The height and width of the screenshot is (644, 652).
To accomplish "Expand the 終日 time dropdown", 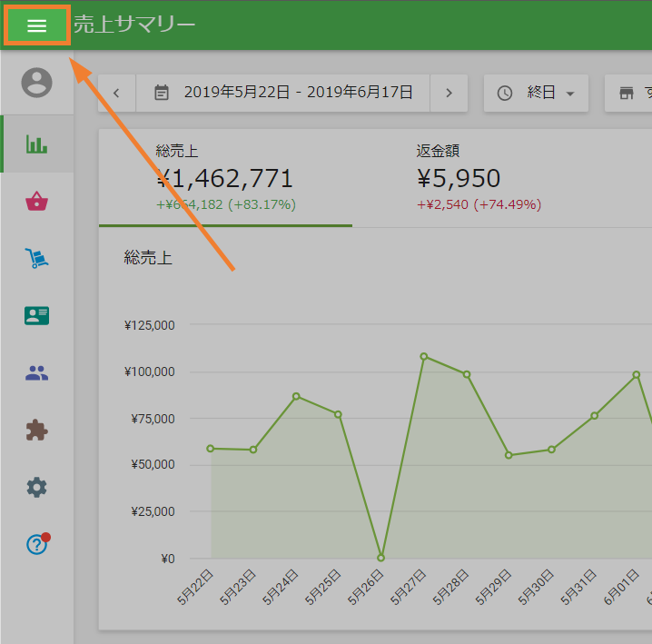I will tap(537, 93).
